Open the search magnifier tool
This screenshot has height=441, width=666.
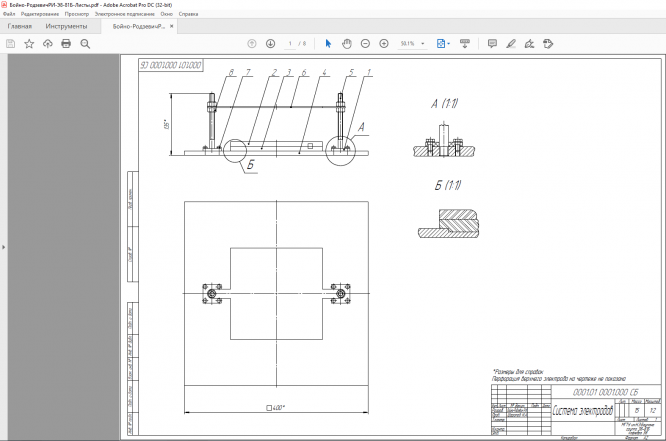[85, 44]
